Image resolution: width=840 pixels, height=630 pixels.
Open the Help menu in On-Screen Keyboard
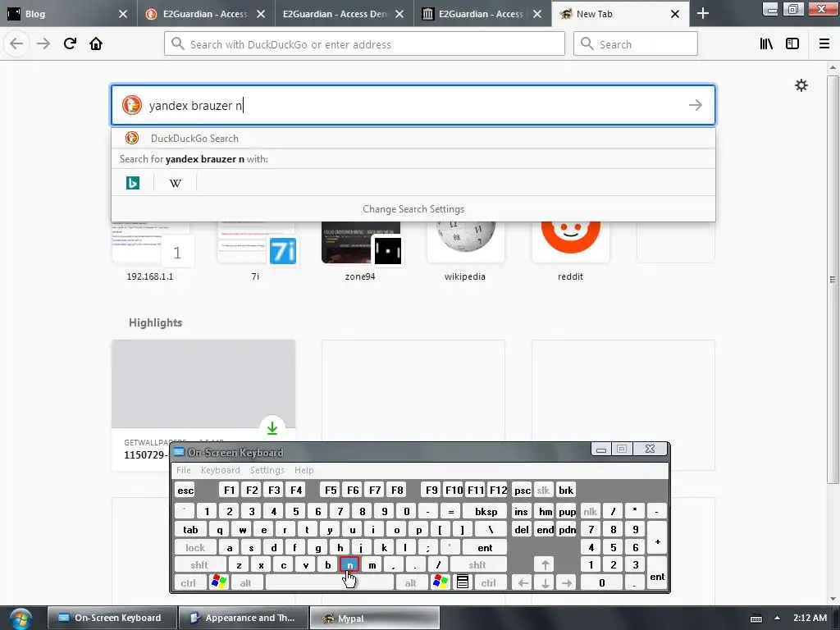tap(304, 470)
